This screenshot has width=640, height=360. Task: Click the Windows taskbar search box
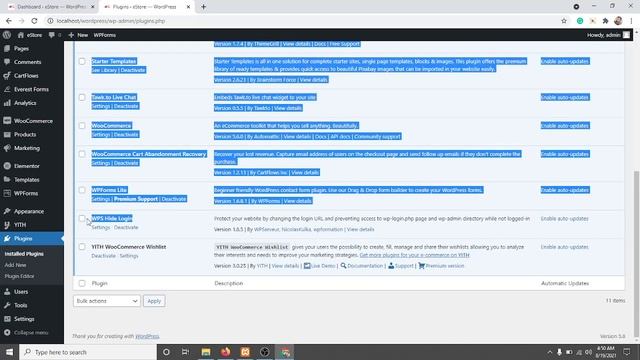(x=88, y=352)
